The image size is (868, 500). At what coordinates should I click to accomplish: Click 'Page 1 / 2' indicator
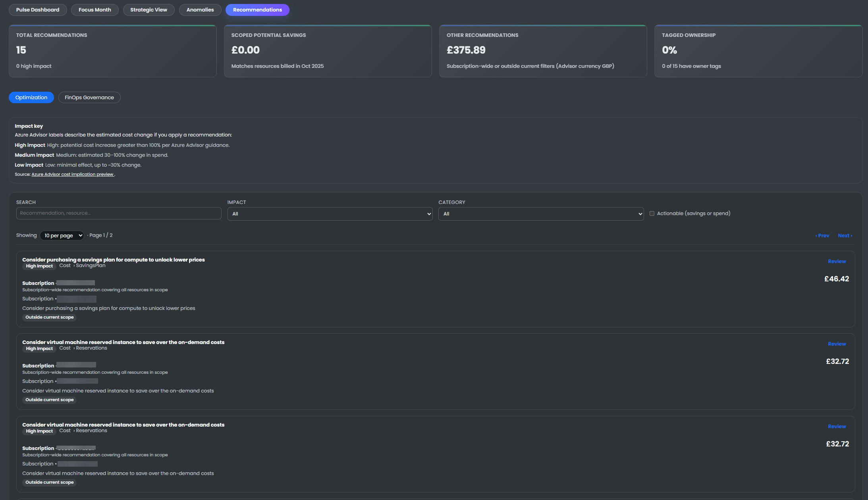101,235
